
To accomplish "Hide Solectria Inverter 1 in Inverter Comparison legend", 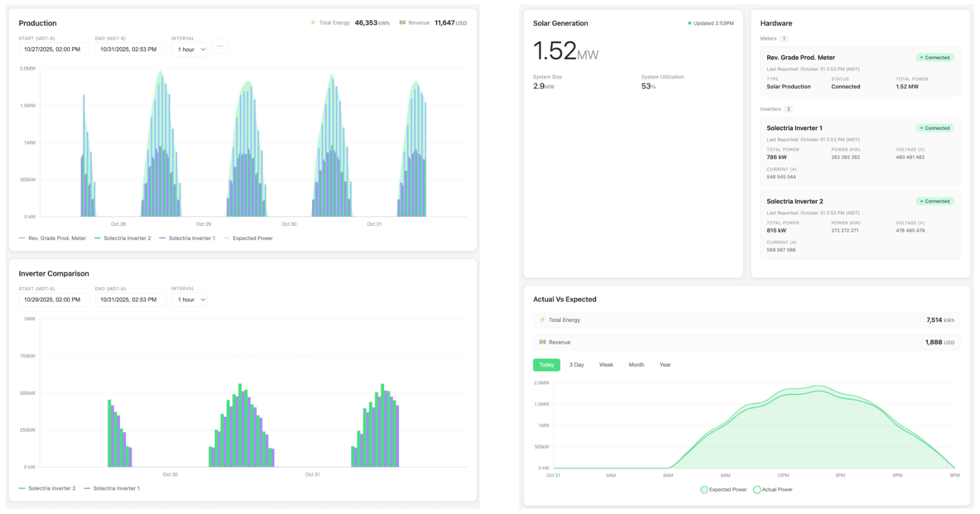I will pyautogui.click(x=111, y=488).
